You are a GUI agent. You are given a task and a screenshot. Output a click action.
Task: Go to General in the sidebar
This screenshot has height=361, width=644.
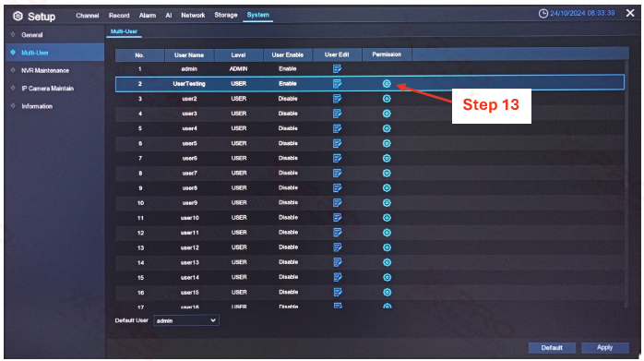[x=32, y=35]
